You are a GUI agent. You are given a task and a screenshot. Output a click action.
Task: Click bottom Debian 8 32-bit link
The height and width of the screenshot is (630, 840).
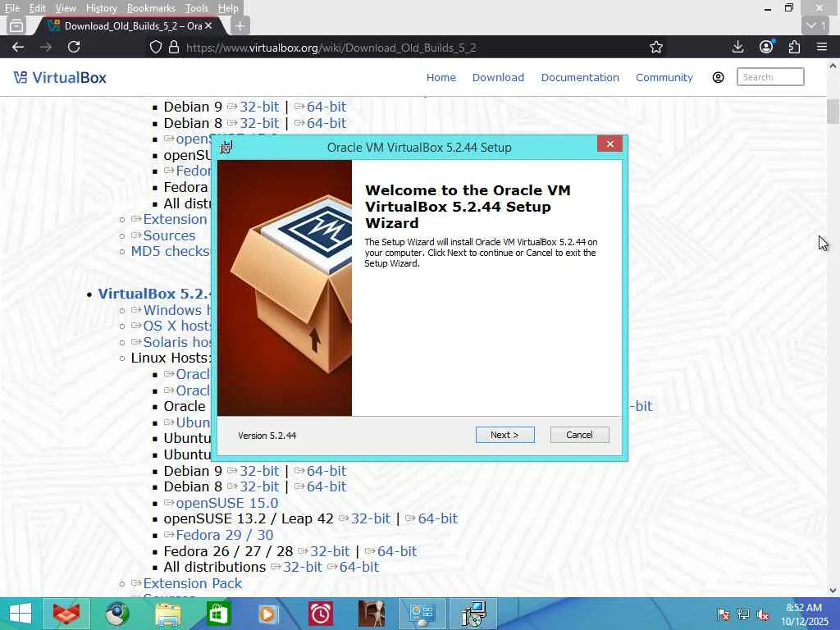click(259, 486)
